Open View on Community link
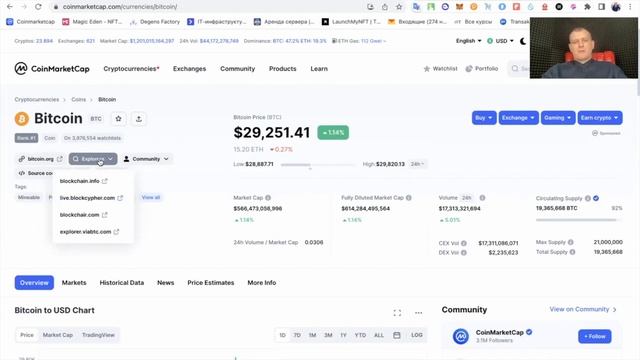Screen dimensions: 640x360 point(583,309)
